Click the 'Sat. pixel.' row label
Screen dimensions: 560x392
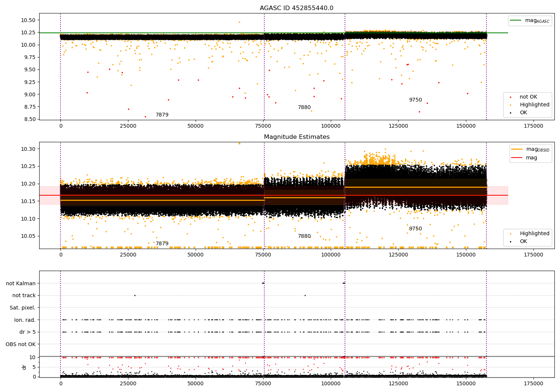pos(23,308)
